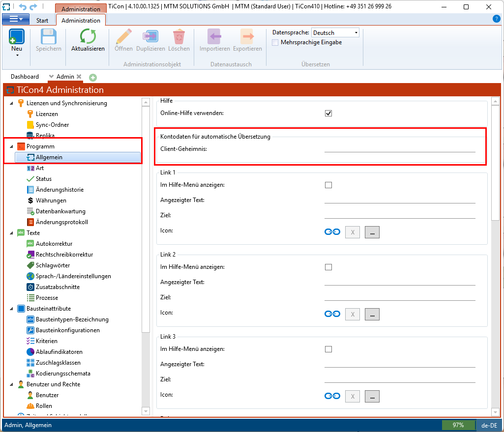Open help via blue question mark icon

point(496,19)
